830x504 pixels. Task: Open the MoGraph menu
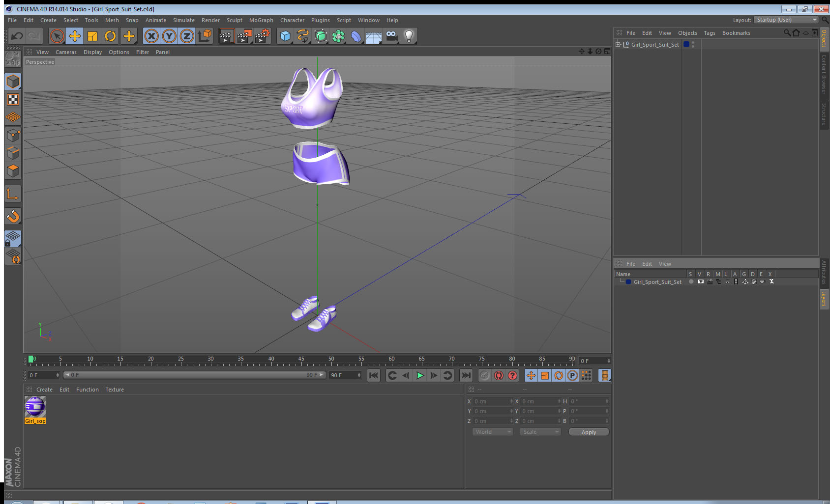pyautogui.click(x=261, y=20)
